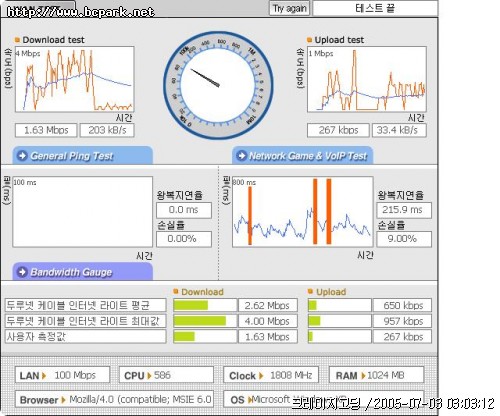Select the 1.63 Mbps download speed field
The height and width of the screenshot is (416, 500).
(x=46, y=130)
